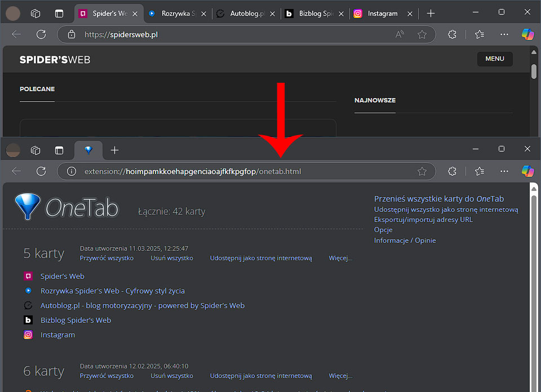
Task: Click the profile avatar in upper Edge window
Action: pyautogui.click(x=13, y=14)
